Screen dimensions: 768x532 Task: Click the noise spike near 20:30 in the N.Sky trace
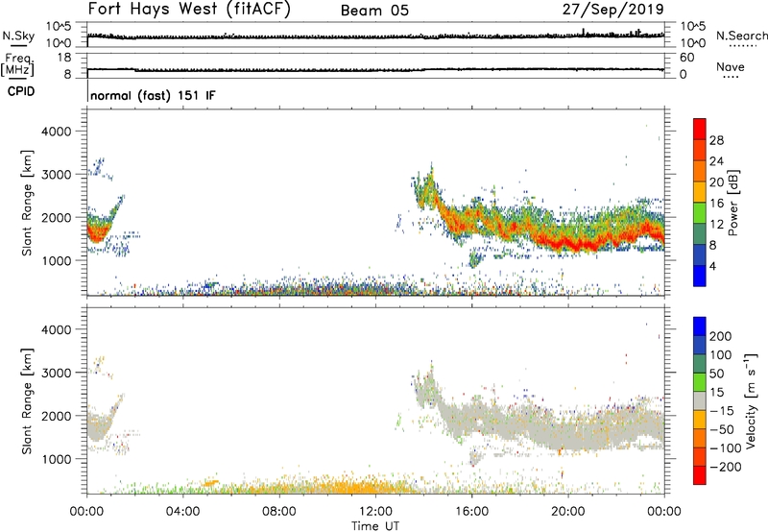(x=584, y=32)
